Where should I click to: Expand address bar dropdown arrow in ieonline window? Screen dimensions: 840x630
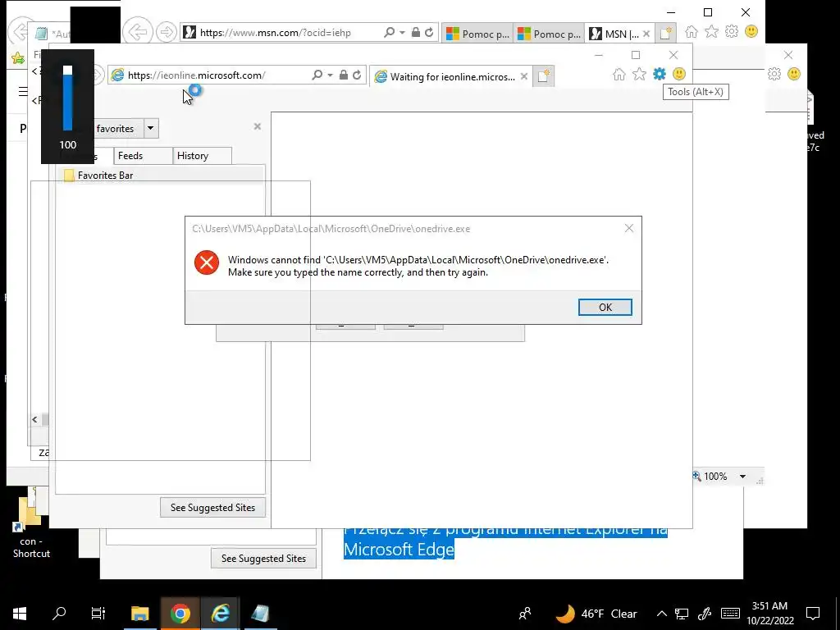(x=330, y=75)
